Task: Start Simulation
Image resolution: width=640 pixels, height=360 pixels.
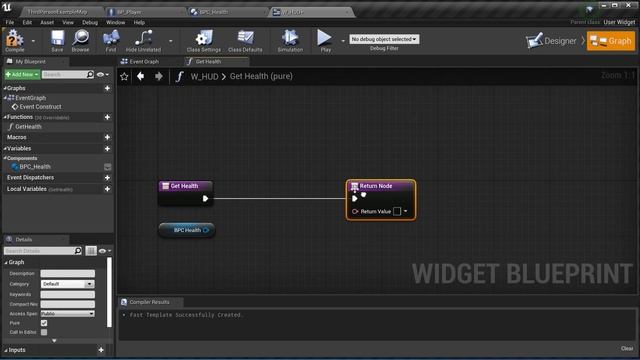Action: (x=290, y=40)
